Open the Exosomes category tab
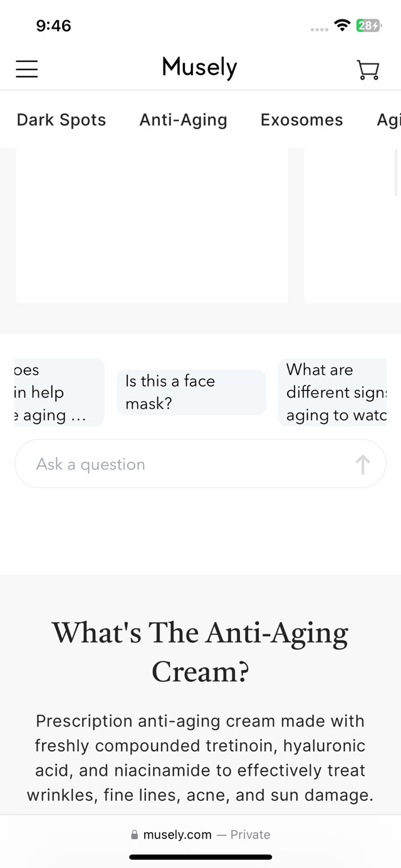 301,120
